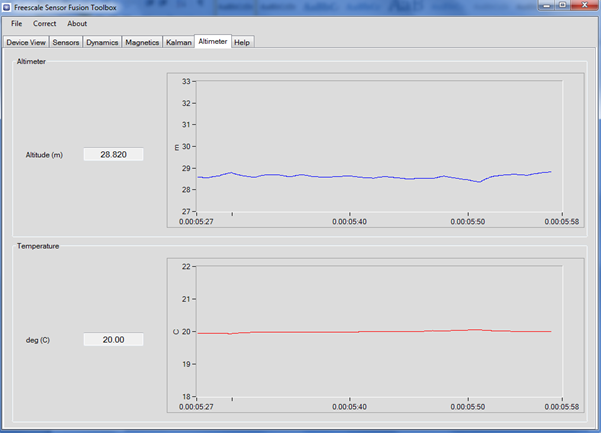Click the deg (C) label
The height and width of the screenshot is (433, 601).
[x=38, y=340]
